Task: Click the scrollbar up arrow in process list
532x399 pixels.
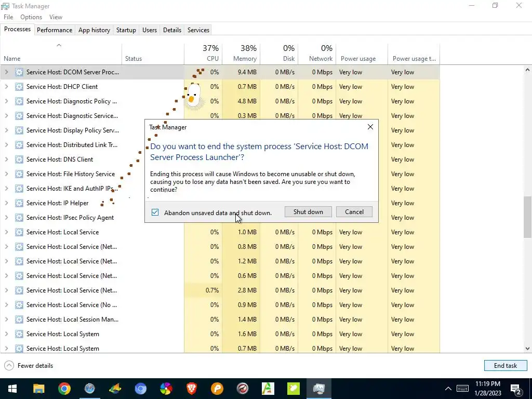Action: [528, 70]
